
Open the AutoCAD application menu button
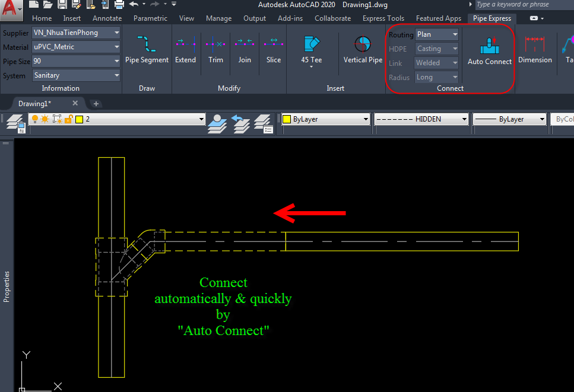click(x=11, y=9)
